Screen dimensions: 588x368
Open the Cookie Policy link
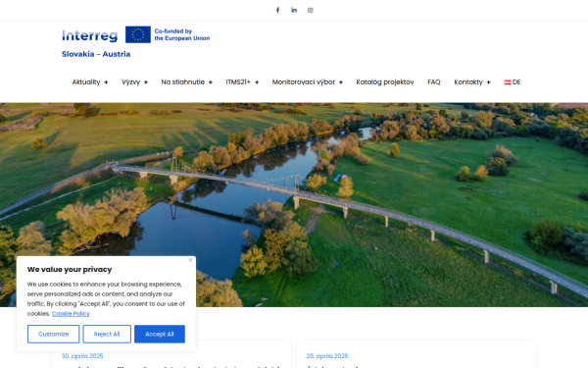coord(71,314)
